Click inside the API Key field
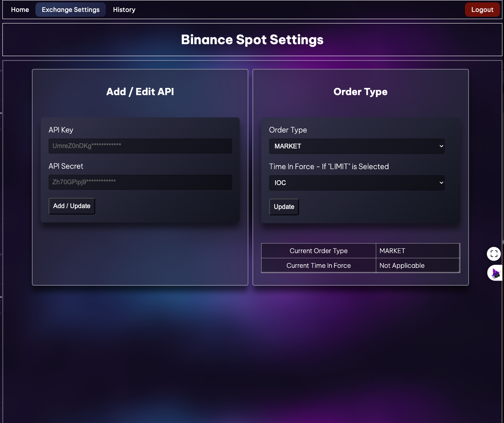Viewport: 504px width, 423px height. pos(140,146)
